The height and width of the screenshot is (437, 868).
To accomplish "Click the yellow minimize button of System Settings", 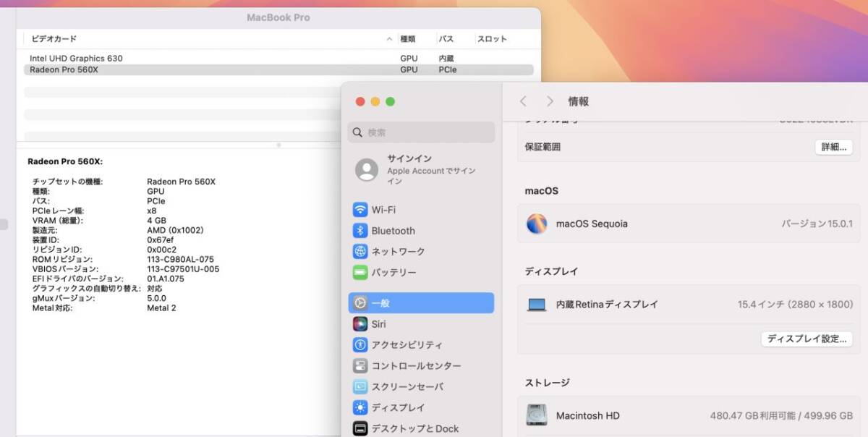I will tap(375, 102).
